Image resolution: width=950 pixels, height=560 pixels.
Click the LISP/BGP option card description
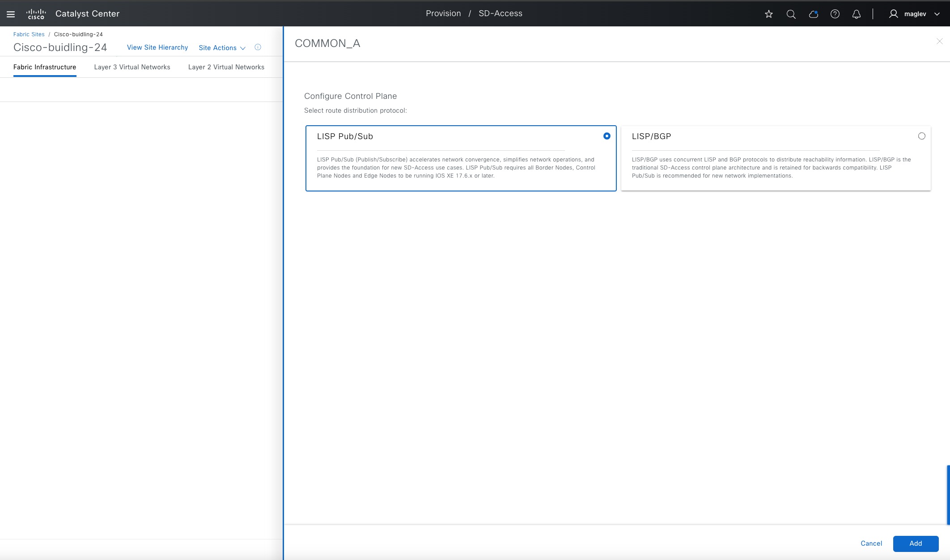[771, 167]
